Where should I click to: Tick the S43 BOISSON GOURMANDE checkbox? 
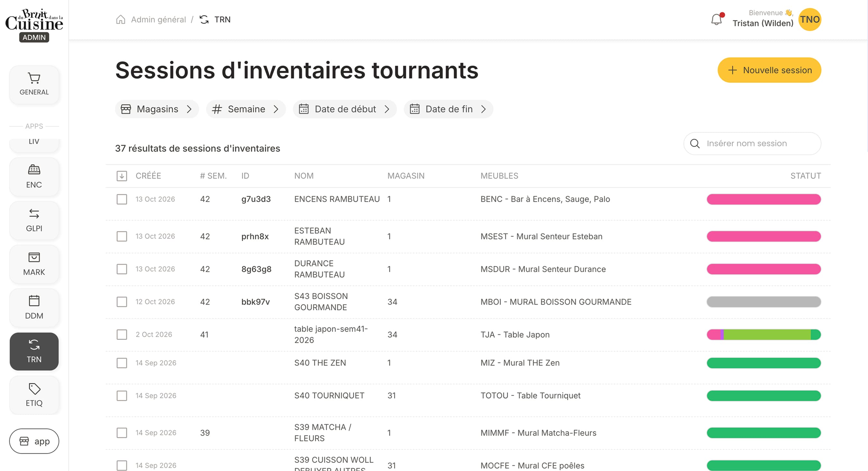click(122, 302)
